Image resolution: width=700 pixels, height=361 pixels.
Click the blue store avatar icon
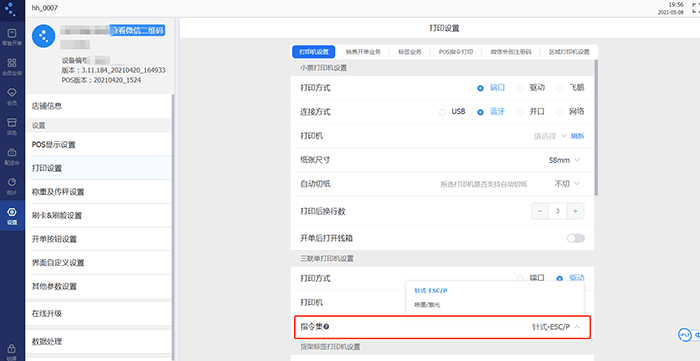[43, 37]
